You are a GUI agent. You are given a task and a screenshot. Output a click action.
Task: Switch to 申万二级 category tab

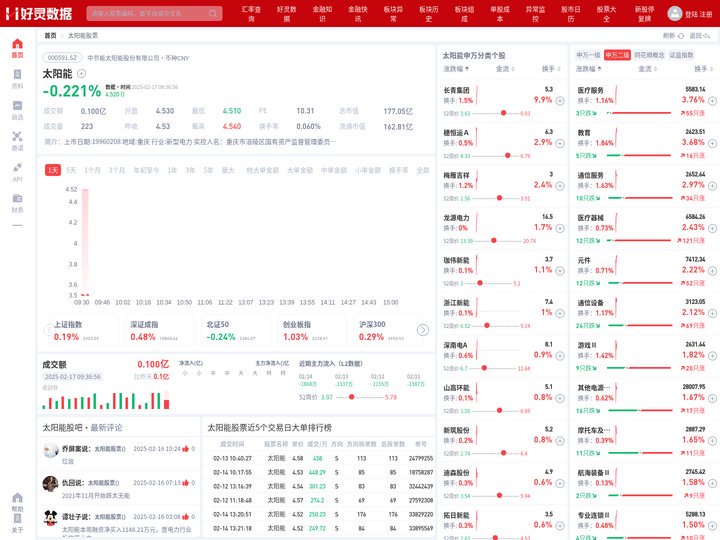pos(617,55)
